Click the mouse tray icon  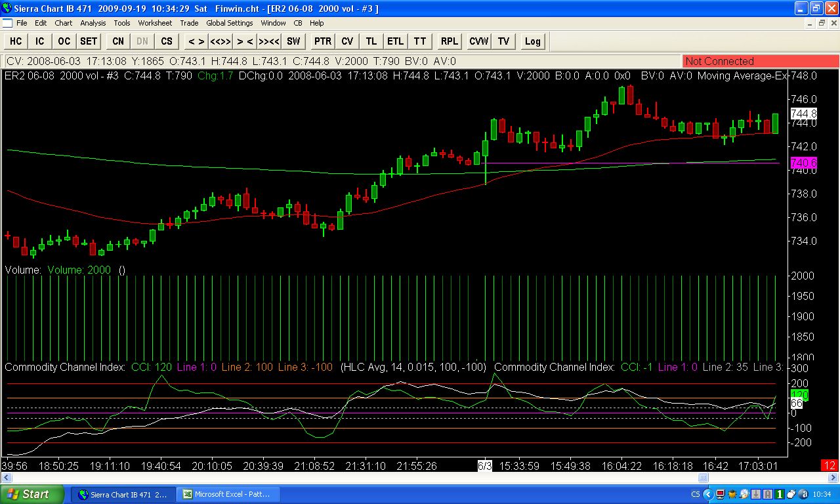792,494
